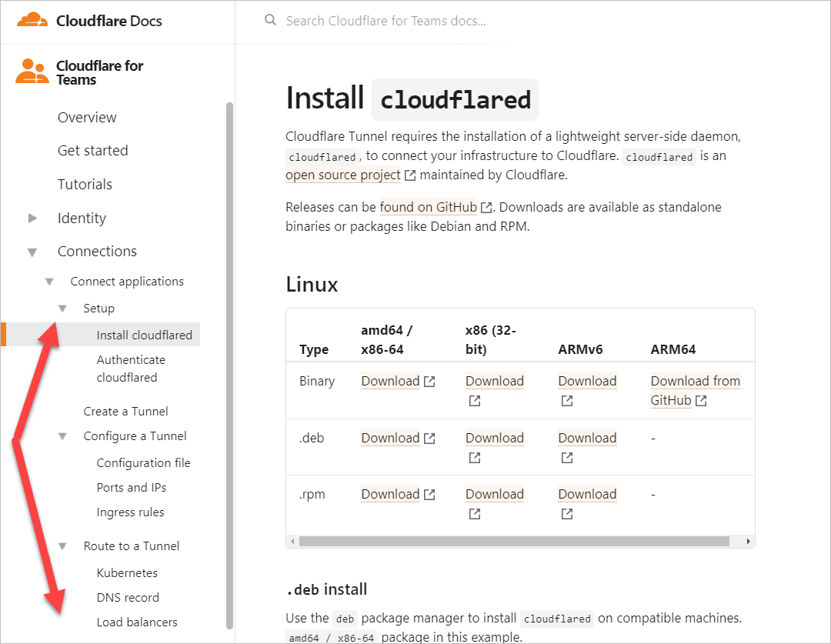This screenshot has width=831, height=644.
Task: Collapse Connect applications tree arrow
Action: (x=49, y=282)
